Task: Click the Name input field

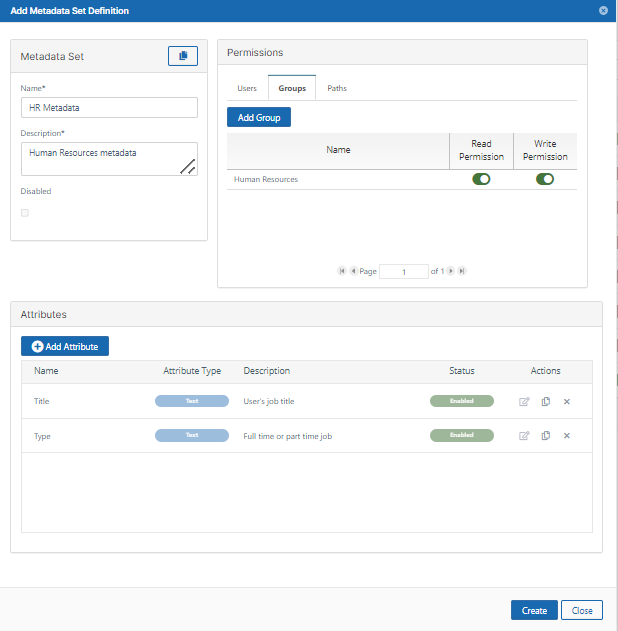Action: click(109, 108)
